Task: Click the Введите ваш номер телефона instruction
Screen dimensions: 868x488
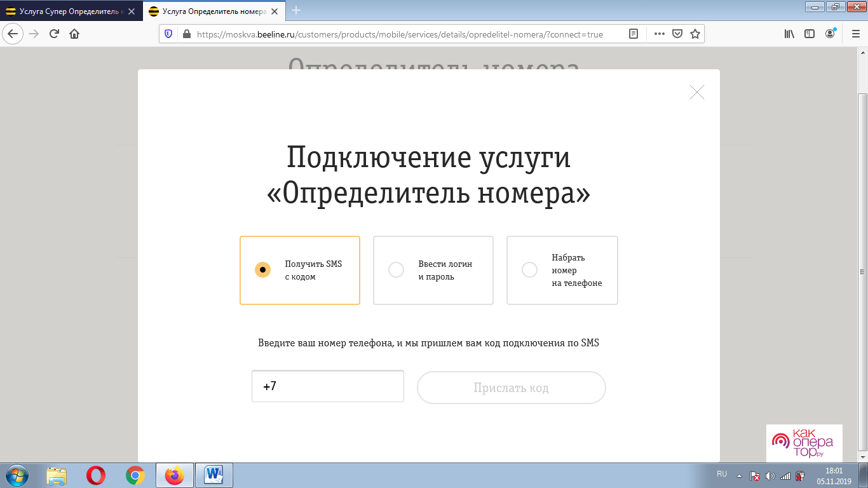Action: (428, 343)
